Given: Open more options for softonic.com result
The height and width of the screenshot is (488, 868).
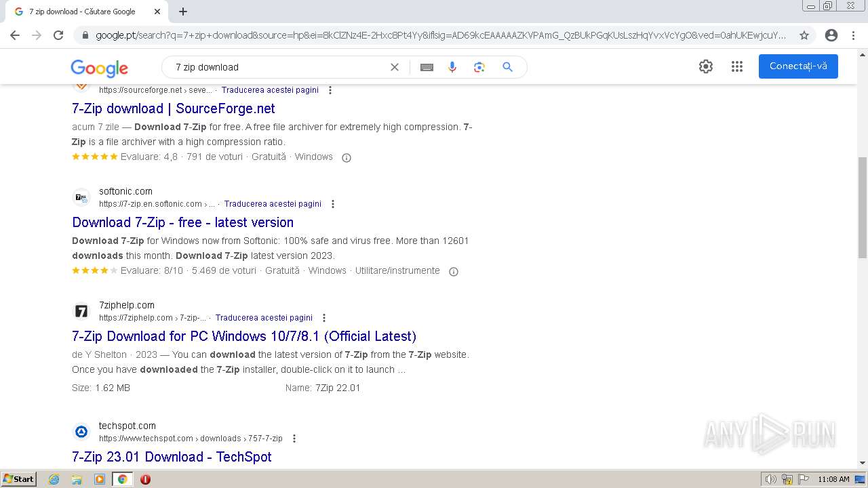Looking at the screenshot, I should [333, 204].
